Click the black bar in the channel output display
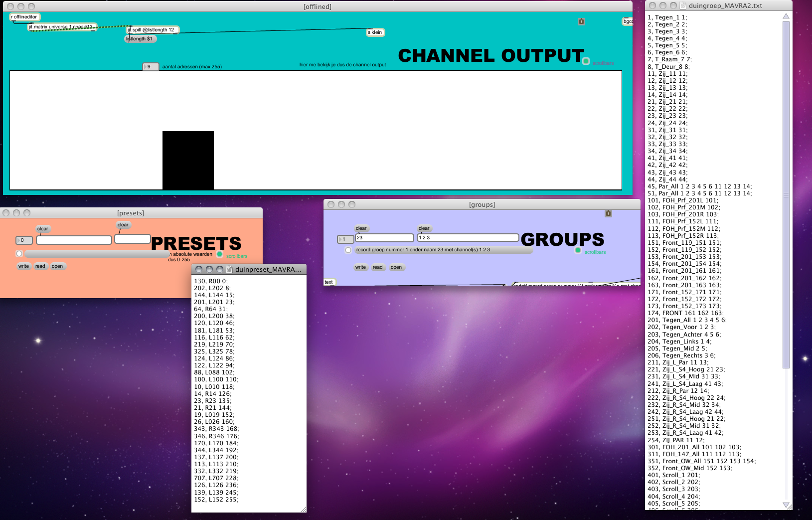 [188, 160]
